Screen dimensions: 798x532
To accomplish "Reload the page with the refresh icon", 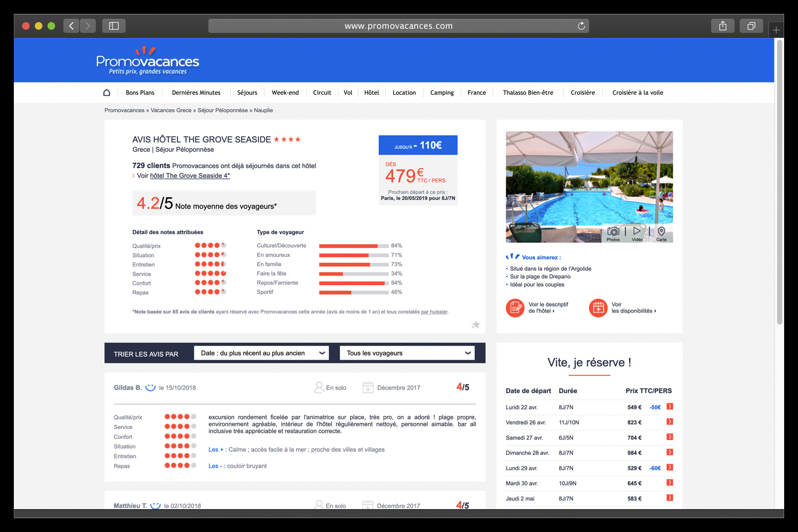I will coord(581,26).
